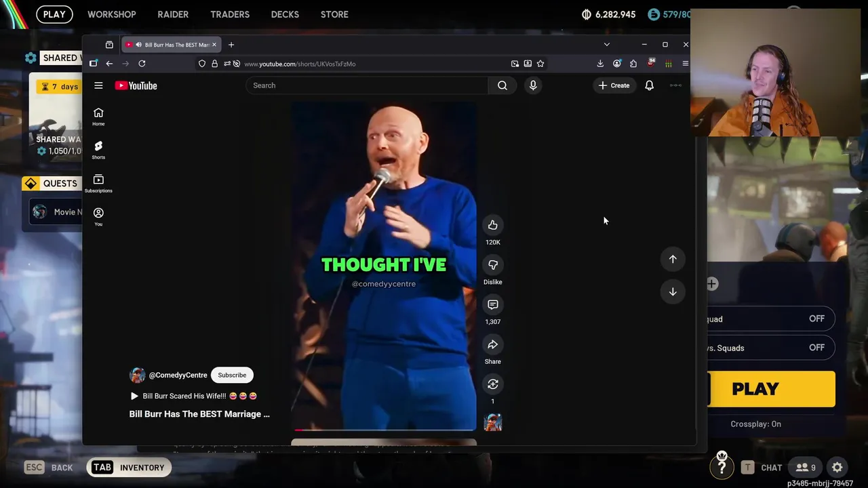
Task: Open Shorts in the YouTube sidebar
Action: click(x=98, y=150)
